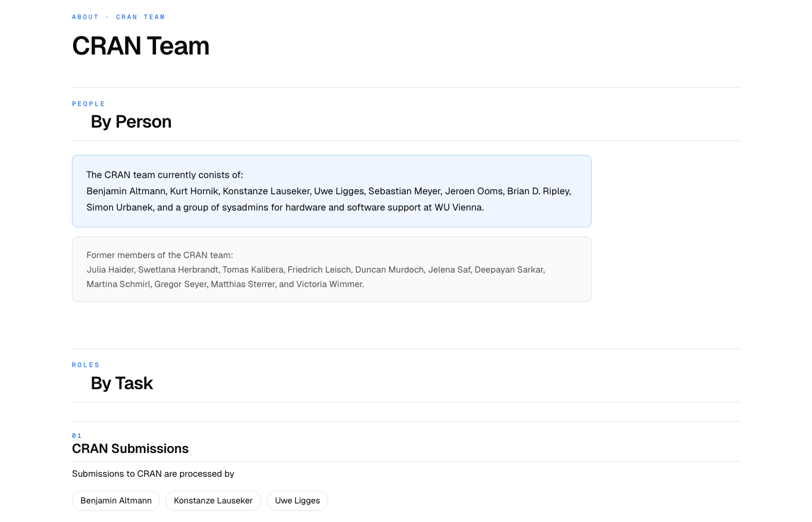812x522 pixels.
Task: Click the 01 section number
Action: (77, 436)
